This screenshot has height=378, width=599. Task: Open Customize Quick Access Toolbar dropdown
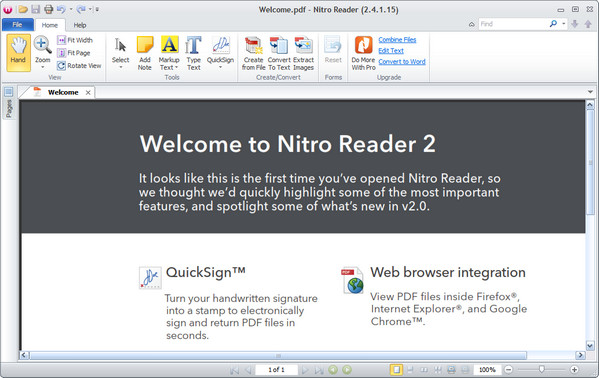97,9
